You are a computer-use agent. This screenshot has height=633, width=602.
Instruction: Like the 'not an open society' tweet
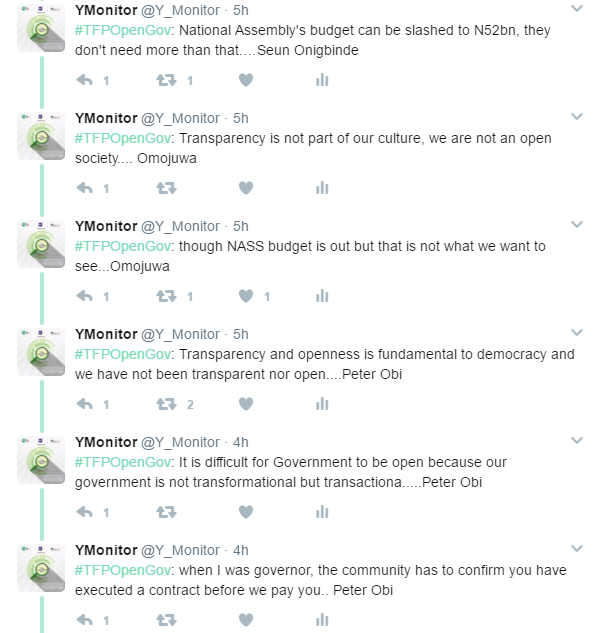[x=246, y=188]
